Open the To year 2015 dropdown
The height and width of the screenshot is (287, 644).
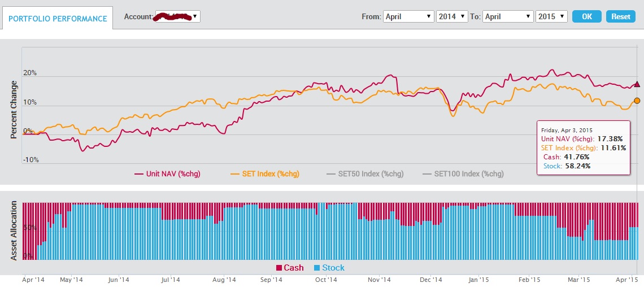(551, 16)
